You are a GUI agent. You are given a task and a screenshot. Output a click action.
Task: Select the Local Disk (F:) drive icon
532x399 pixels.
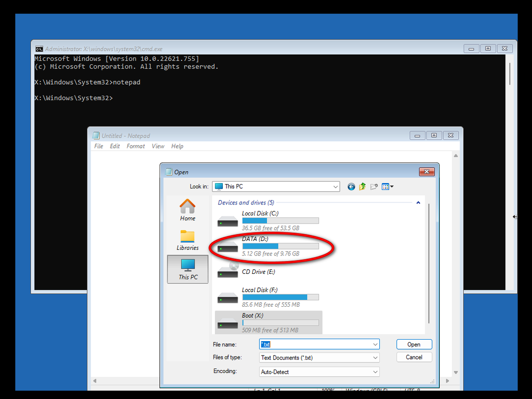(x=227, y=299)
